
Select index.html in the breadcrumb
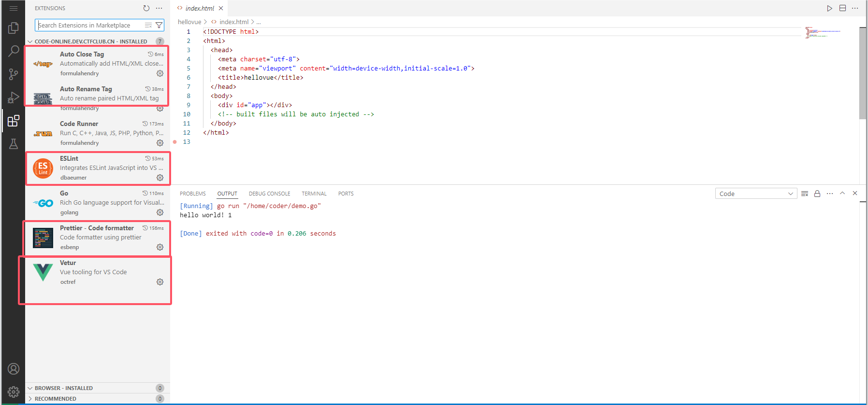coord(234,22)
